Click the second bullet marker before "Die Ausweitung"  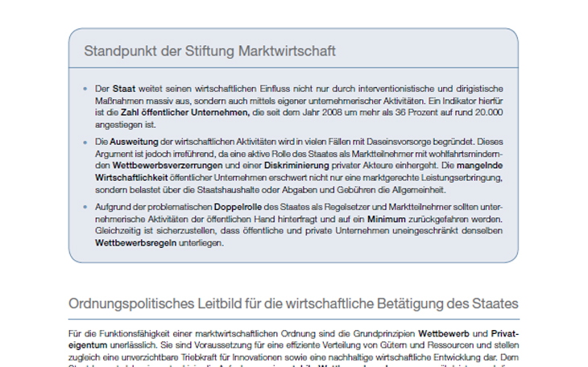click(86, 141)
